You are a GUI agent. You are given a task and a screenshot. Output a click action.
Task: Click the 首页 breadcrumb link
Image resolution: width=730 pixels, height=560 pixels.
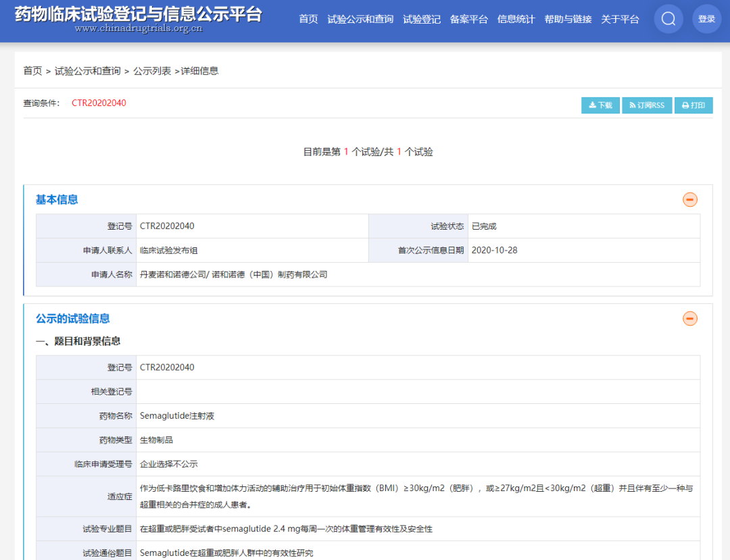[32, 70]
